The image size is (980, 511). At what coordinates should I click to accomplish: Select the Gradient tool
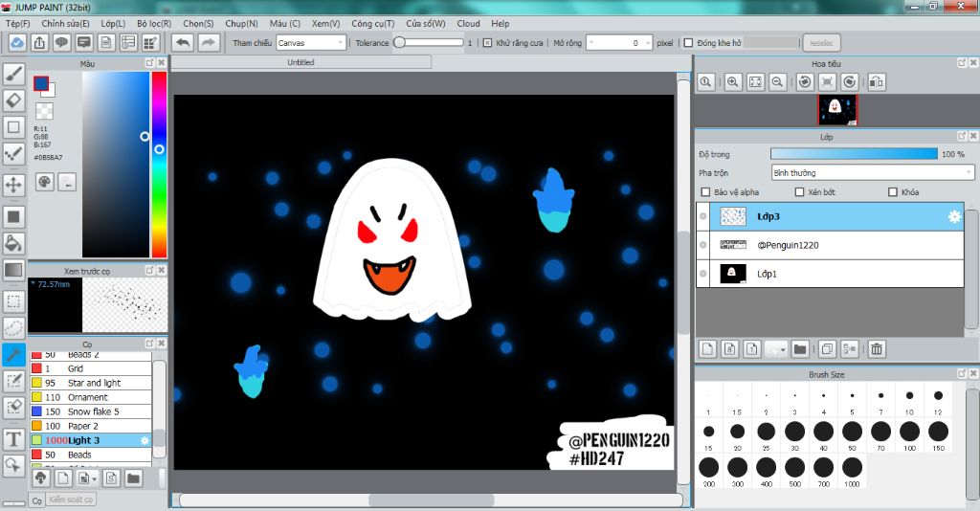coord(13,270)
